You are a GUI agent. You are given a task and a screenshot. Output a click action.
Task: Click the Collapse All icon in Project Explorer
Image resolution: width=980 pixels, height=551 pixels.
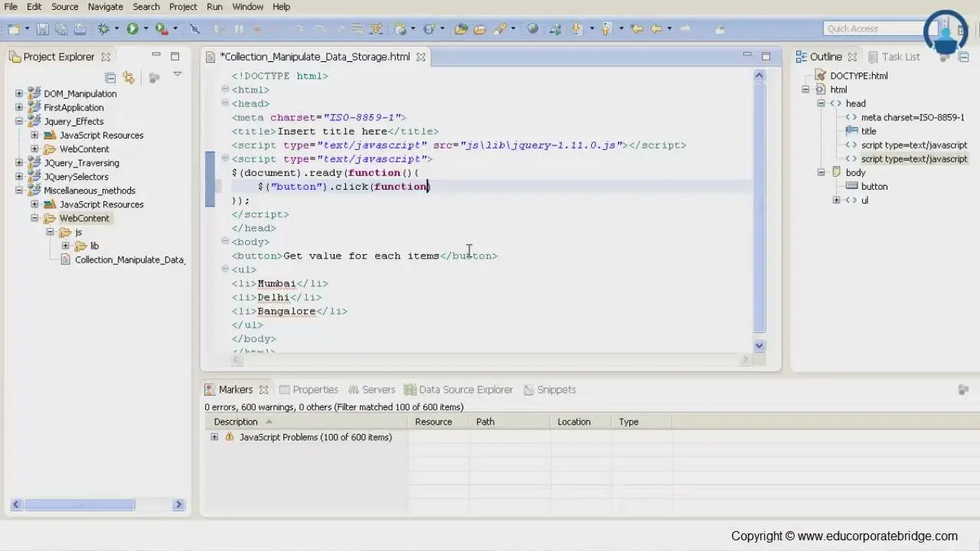[x=110, y=77]
